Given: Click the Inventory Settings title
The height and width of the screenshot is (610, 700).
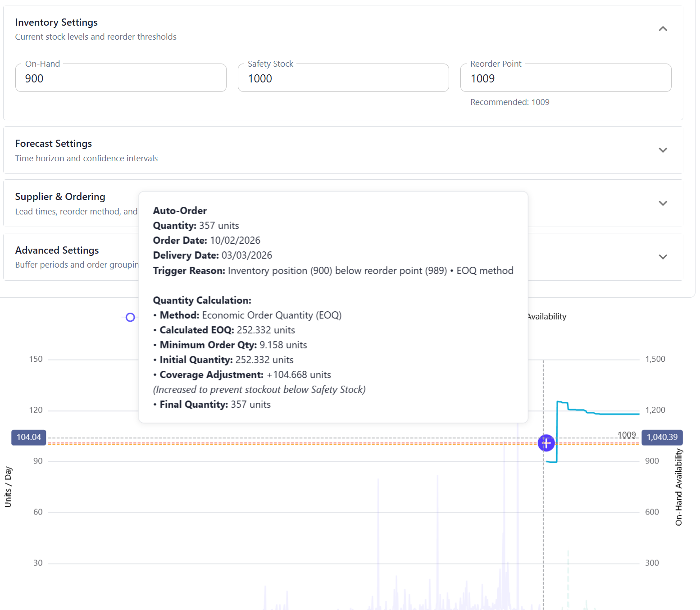Looking at the screenshot, I should (x=56, y=23).
